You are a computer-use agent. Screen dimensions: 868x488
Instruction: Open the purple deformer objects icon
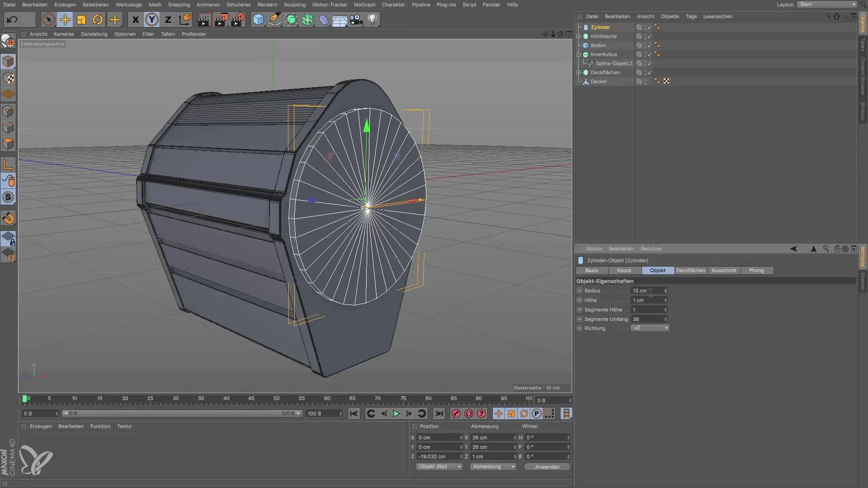click(324, 19)
